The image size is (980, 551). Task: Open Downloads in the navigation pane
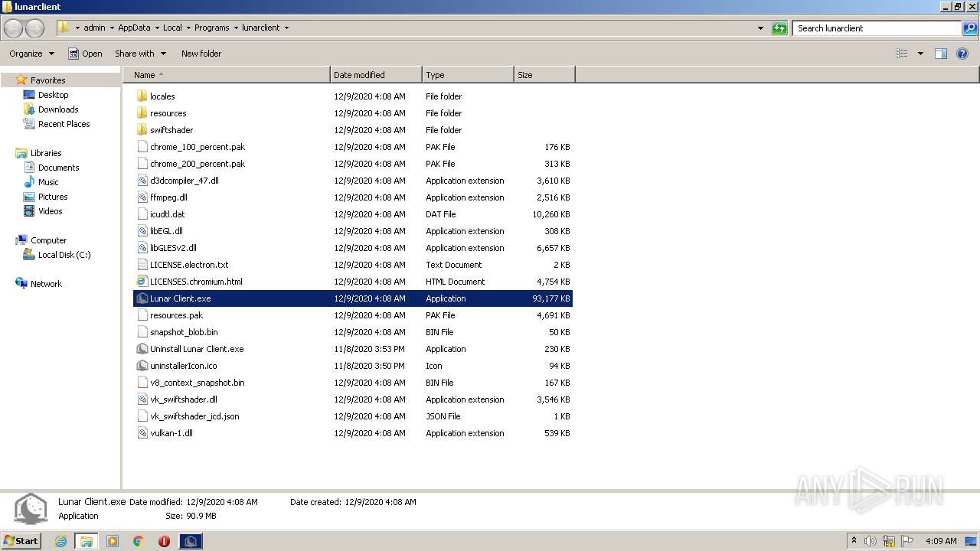point(58,109)
